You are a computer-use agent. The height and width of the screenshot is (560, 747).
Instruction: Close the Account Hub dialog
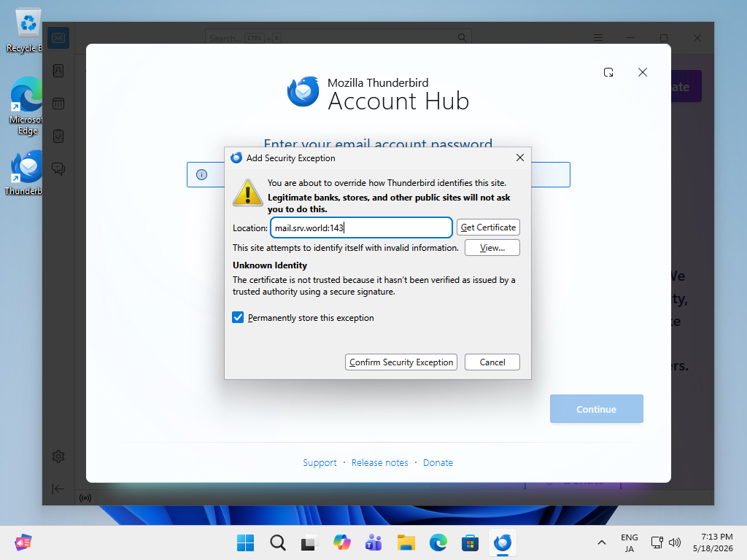(x=643, y=72)
